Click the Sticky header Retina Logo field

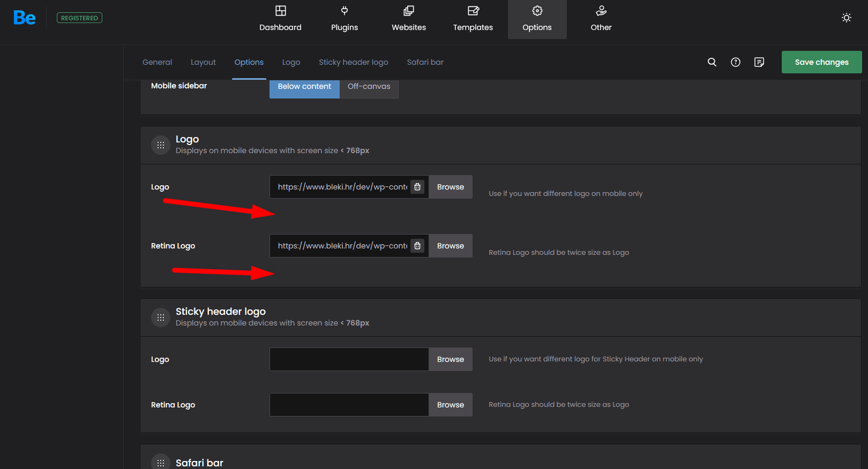pyautogui.click(x=349, y=405)
